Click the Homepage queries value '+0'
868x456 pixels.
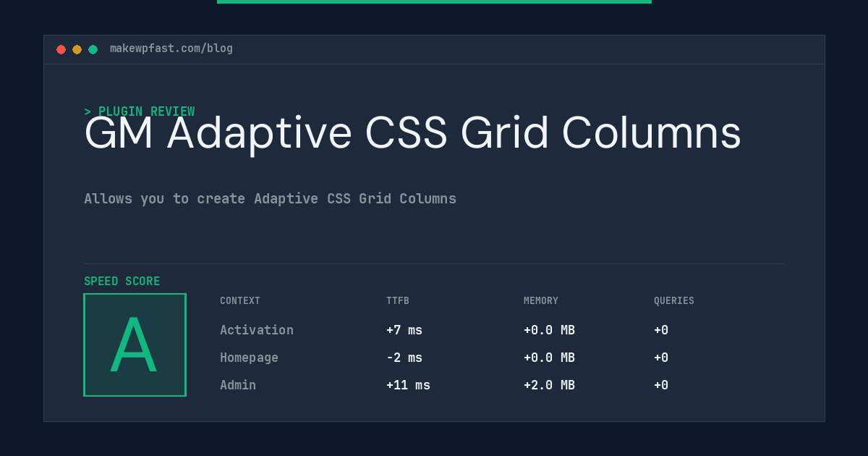[661, 358]
